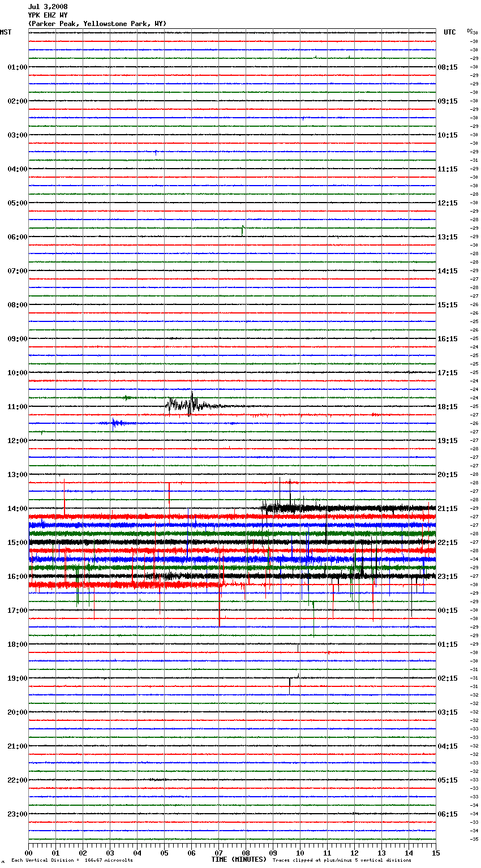The height and width of the screenshot is (868, 481).
Task: Click the "-35" DC offset value
Action: (475, 839)
